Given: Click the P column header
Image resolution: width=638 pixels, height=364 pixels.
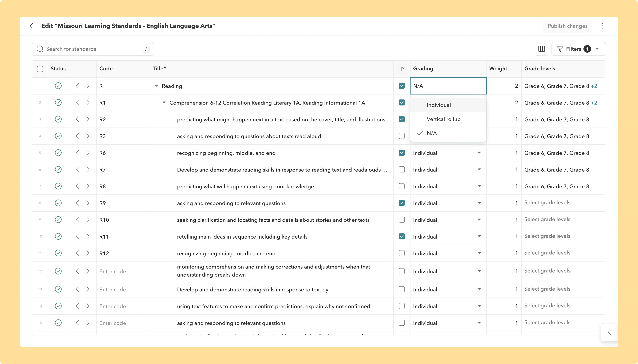Looking at the screenshot, I should (402, 69).
